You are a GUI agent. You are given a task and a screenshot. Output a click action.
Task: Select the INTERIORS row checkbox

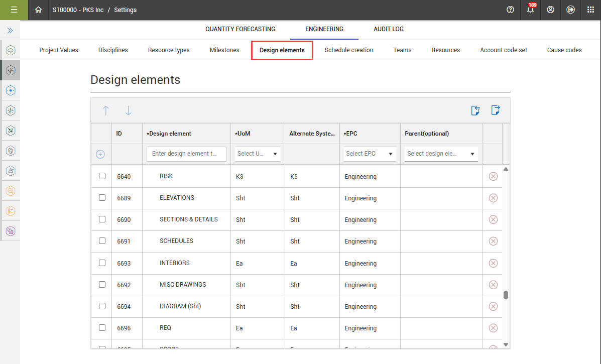point(102,263)
